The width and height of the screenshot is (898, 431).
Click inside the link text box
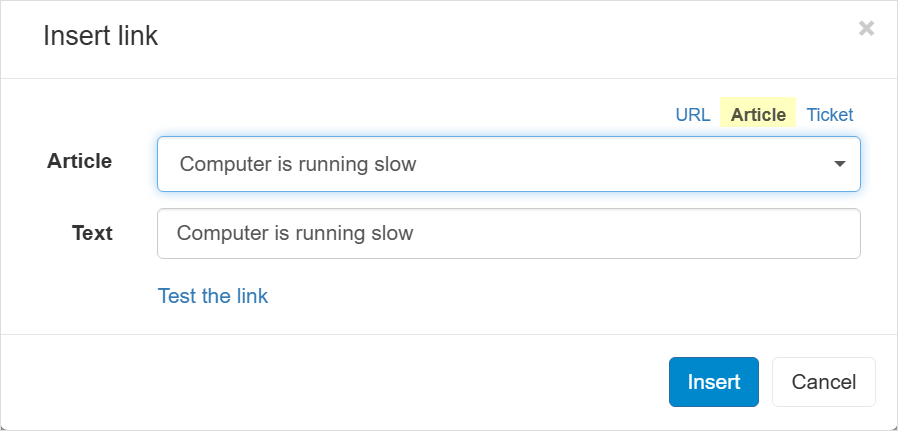[508, 233]
